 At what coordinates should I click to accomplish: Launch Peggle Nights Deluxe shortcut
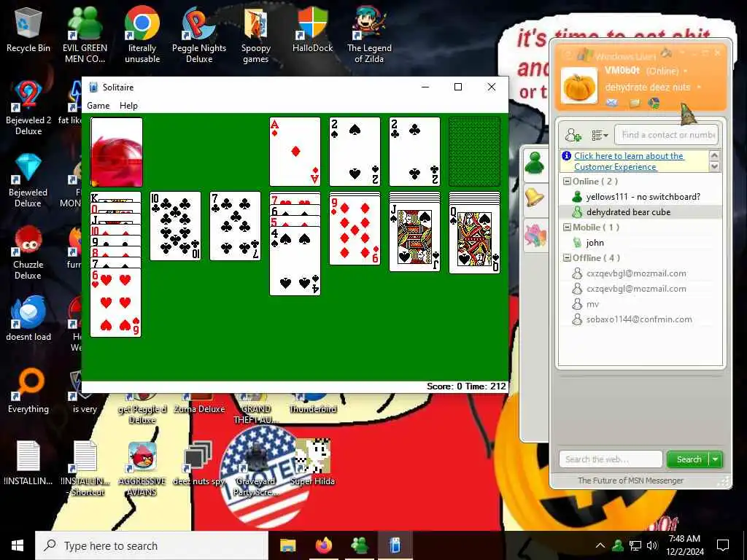tap(198, 34)
